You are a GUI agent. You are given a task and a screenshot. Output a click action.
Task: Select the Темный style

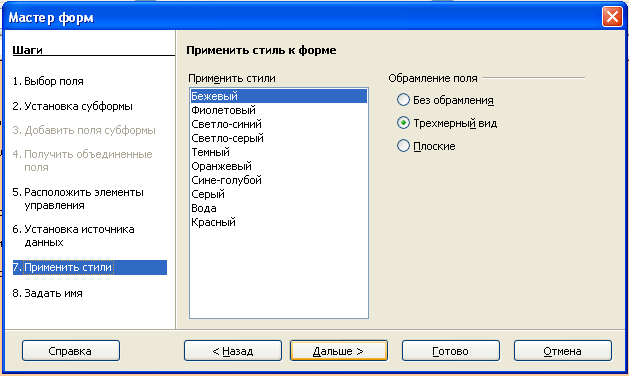[279, 152]
